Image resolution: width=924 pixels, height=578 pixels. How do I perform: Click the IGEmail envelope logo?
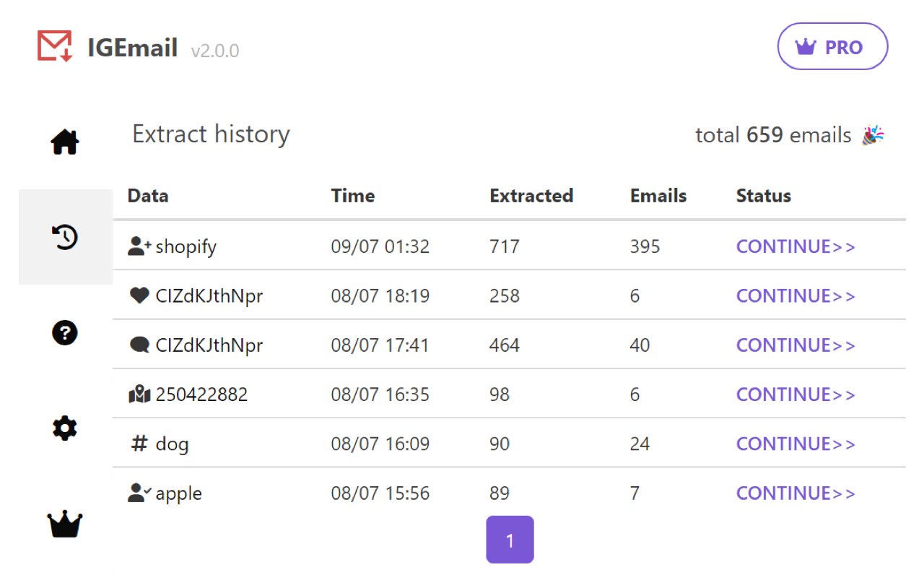55,46
